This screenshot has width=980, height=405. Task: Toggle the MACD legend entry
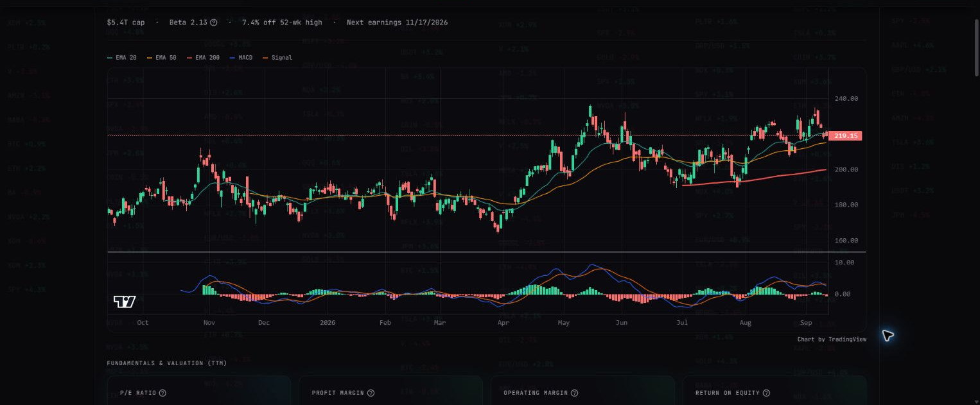click(x=241, y=58)
